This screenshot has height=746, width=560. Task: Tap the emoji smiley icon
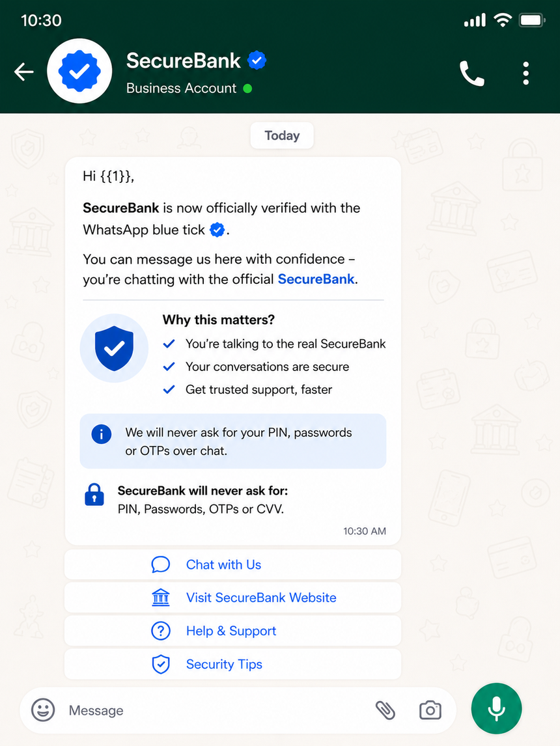click(43, 710)
